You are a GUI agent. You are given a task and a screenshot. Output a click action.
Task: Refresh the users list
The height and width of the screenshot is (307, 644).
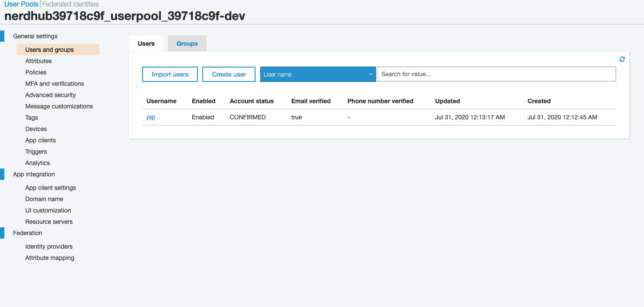622,59
